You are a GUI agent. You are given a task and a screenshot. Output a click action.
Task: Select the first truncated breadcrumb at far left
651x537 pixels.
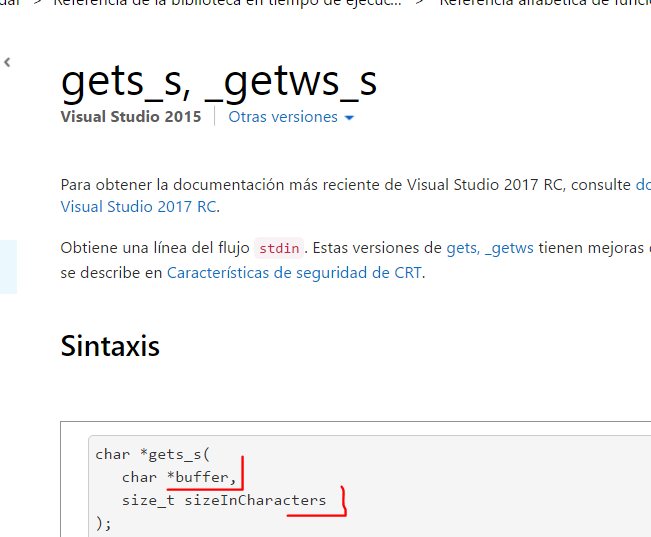pyautogui.click(x=12, y=3)
